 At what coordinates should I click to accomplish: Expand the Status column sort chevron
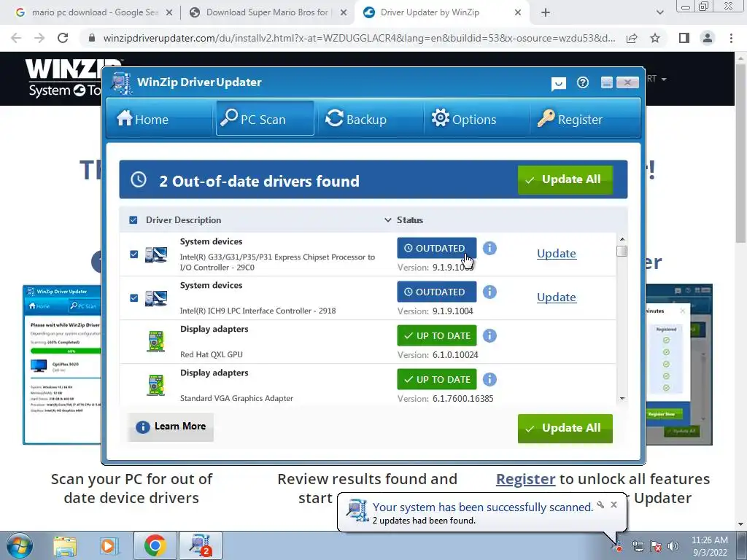click(x=388, y=220)
